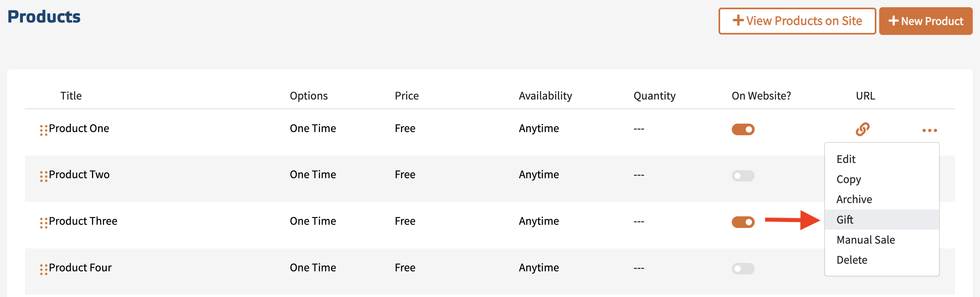Click the Product Four title

coord(80,268)
